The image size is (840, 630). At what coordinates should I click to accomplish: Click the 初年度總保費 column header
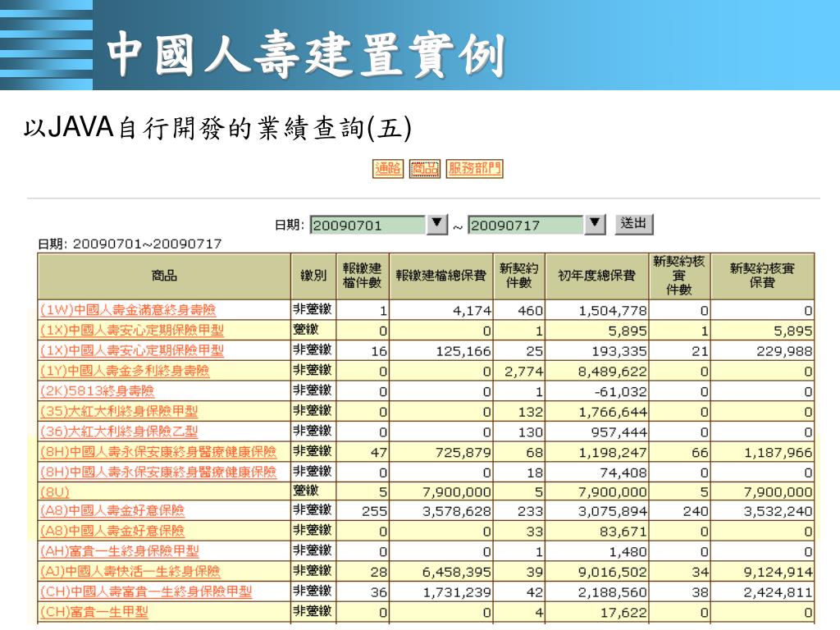point(596,276)
